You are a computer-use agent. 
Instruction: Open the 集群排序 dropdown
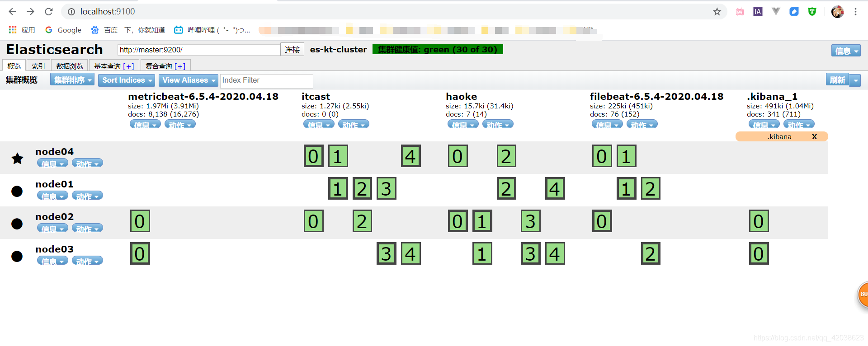72,80
